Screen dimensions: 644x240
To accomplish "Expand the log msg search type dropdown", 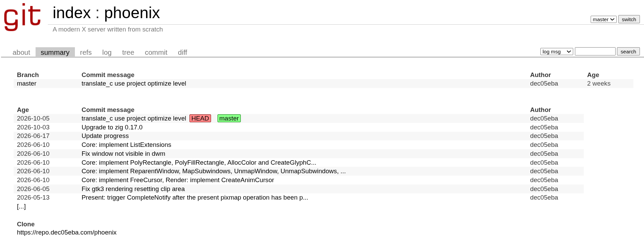I will coord(556,51).
